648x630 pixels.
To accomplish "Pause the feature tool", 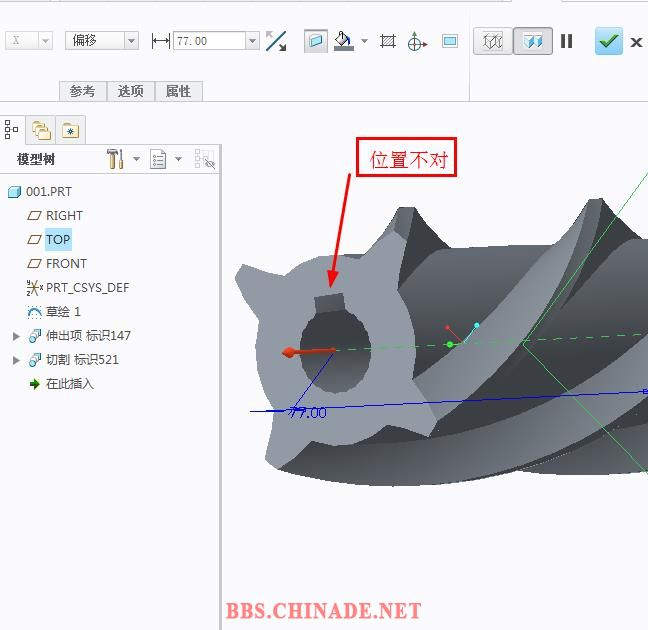I will [567, 41].
